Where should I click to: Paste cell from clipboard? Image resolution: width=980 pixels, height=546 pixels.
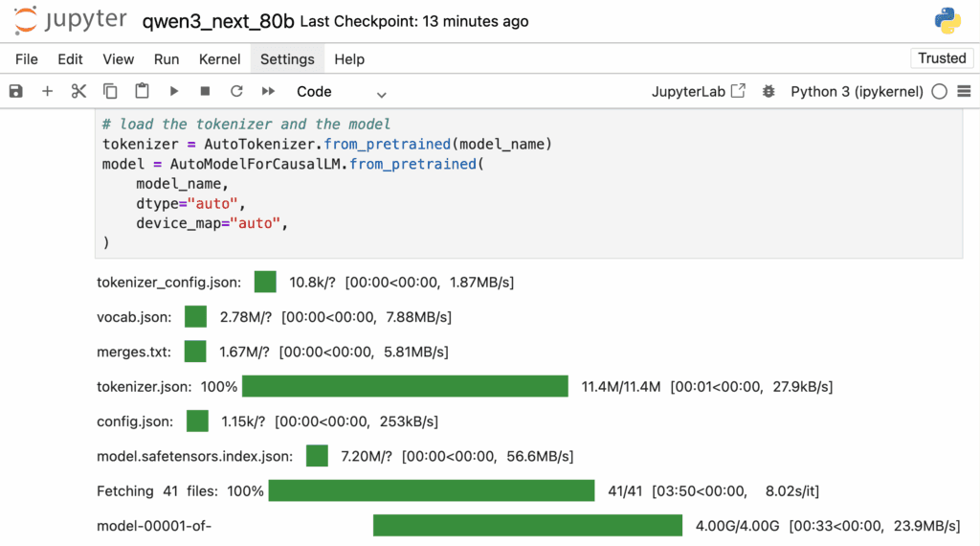[x=142, y=91]
